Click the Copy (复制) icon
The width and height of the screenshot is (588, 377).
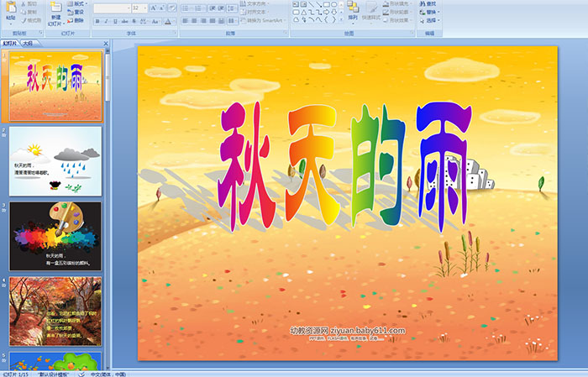[x=24, y=12]
